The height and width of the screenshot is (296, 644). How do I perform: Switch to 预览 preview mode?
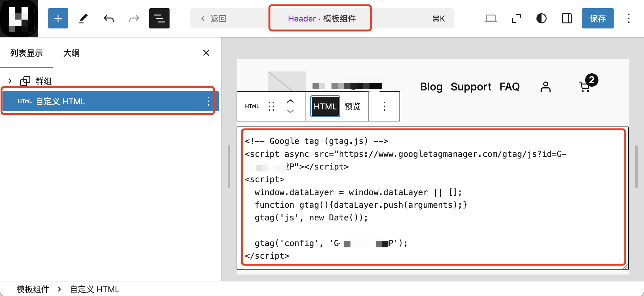[352, 106]
